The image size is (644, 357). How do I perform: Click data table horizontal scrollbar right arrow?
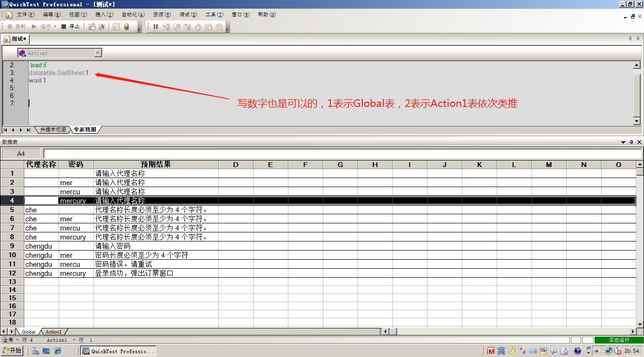coord(633,331)
